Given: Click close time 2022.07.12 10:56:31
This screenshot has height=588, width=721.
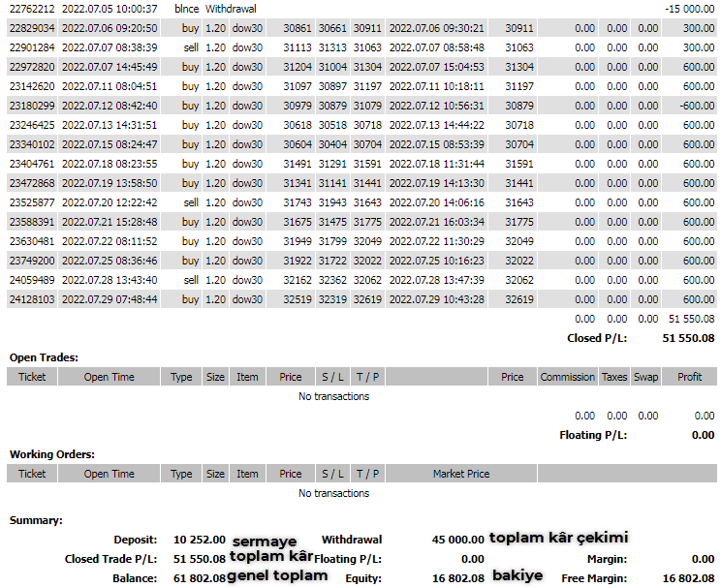Looking at the screenshot, I should 437,106.
